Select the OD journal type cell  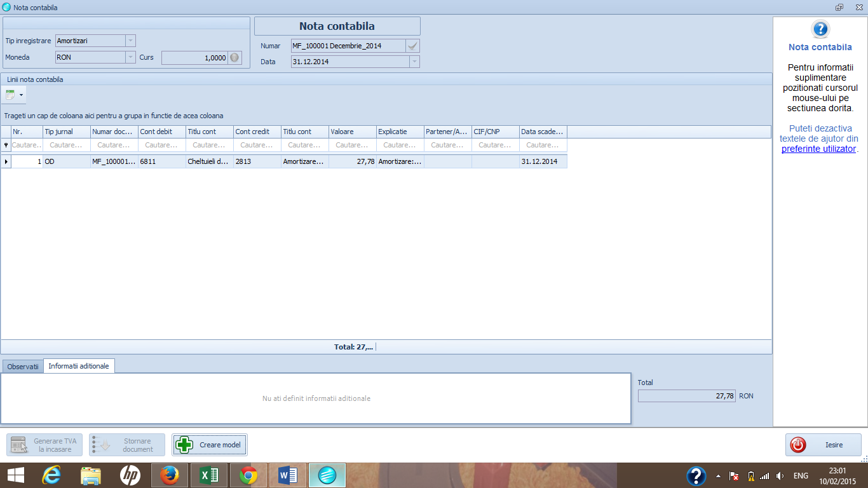pos(67,162)
